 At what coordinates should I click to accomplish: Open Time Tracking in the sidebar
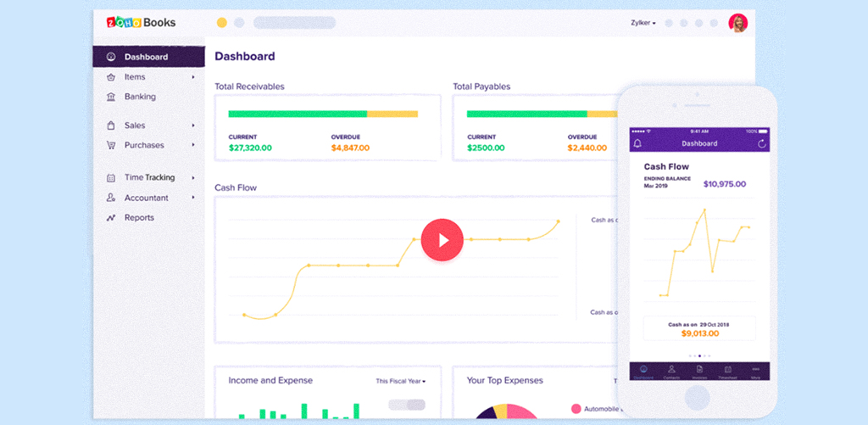click(149, 178)
